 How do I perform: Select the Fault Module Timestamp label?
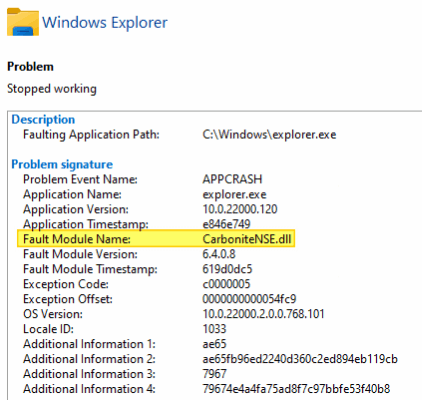pos(90,269)
